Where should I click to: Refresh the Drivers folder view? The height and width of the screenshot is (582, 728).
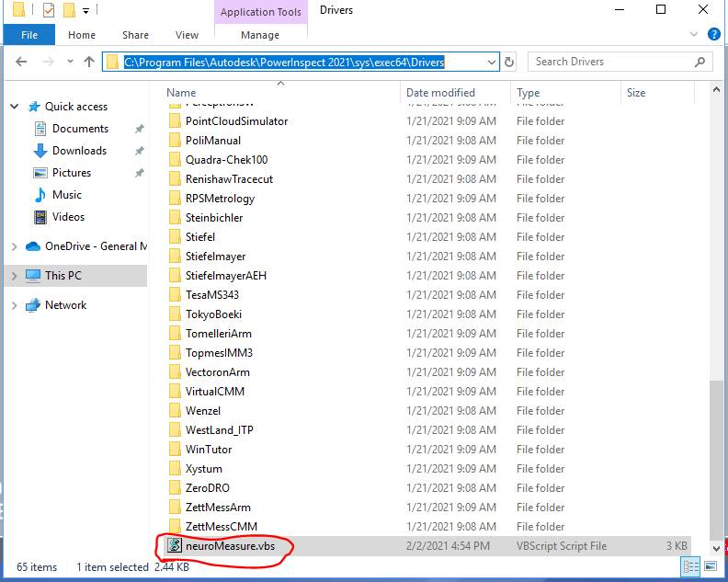(x=509, y=62)
